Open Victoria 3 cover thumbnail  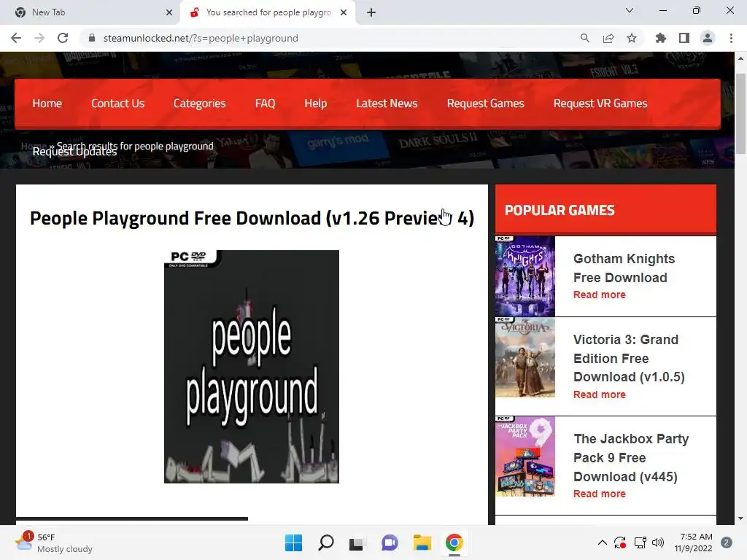pos(525,357)
